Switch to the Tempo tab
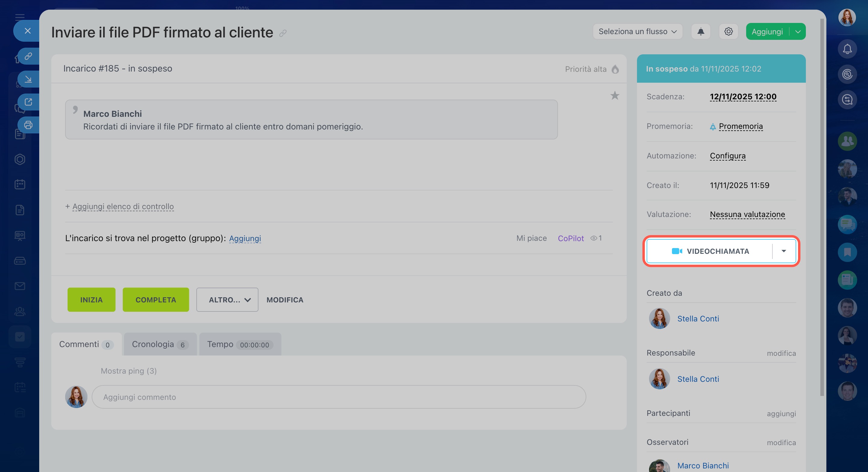The height and width of the screenshot is (472, 868). 240,344
